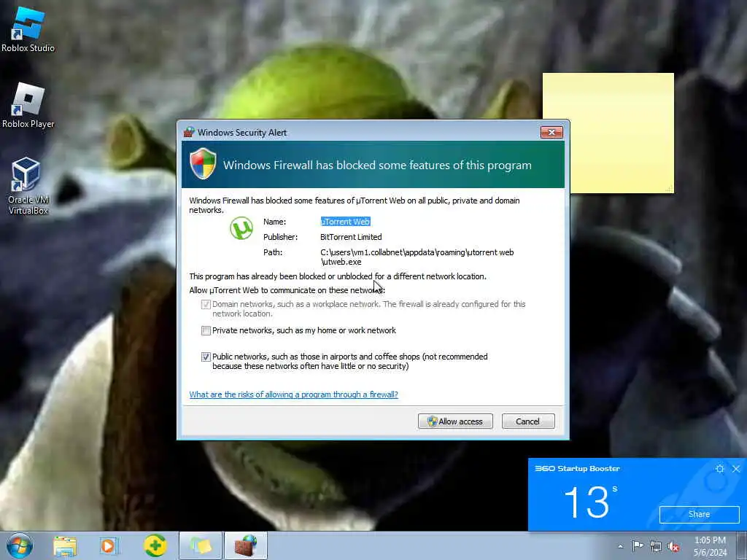Enable Private networks checkbox
Image resolution: width=747 pixels, height=560 pixels.
pyautogui.click(x=206, y=330)
